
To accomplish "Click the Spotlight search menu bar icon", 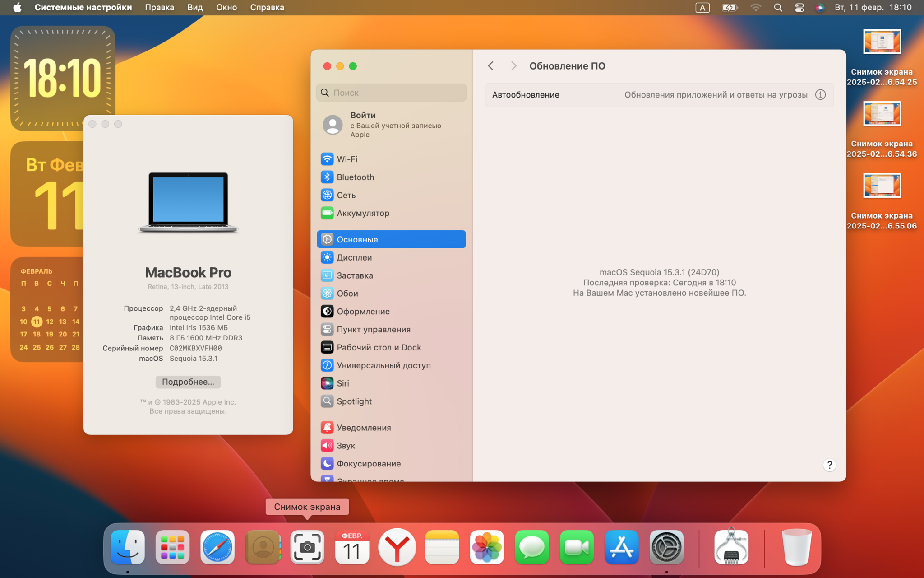I will point(778,8).
